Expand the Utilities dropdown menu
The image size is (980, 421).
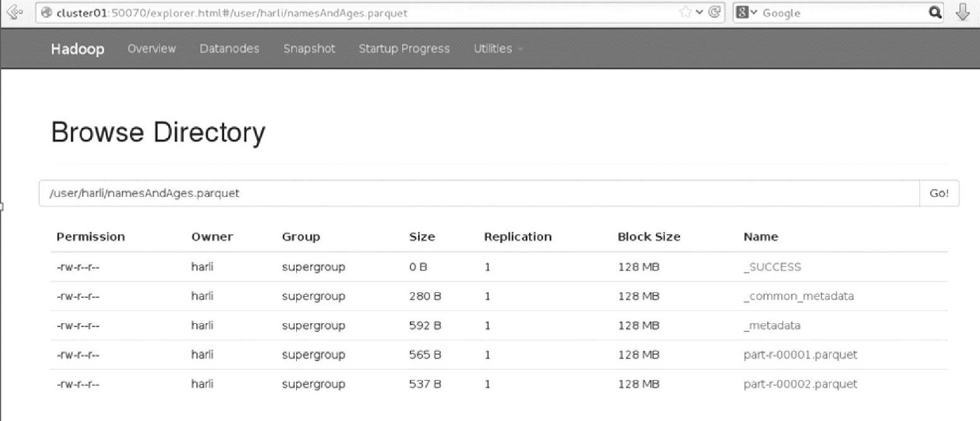(498, 49)
